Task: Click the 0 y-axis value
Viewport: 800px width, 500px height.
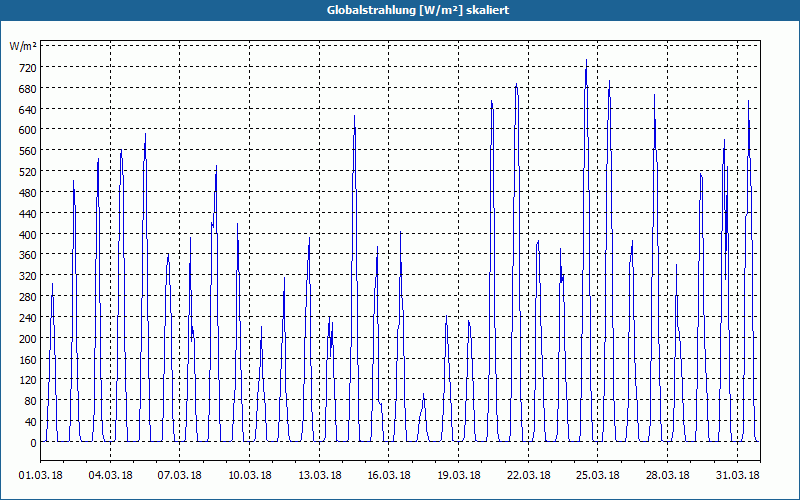Action: [33, 443]
